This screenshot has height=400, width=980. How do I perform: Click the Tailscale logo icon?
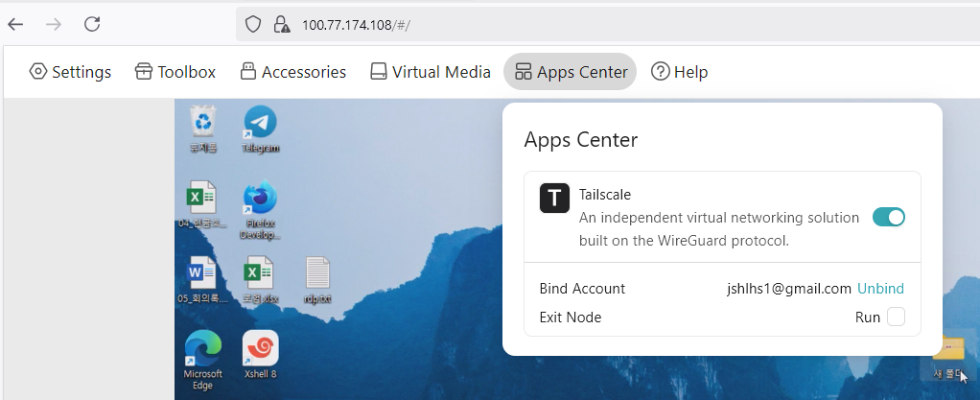tap(554, 198)
